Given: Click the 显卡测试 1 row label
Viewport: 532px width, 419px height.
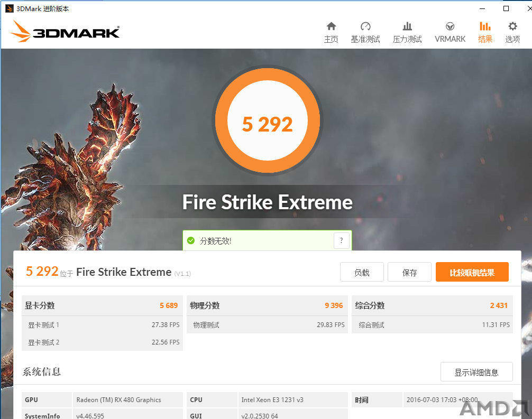Looking at the screenshot, I should pos(43,325).
